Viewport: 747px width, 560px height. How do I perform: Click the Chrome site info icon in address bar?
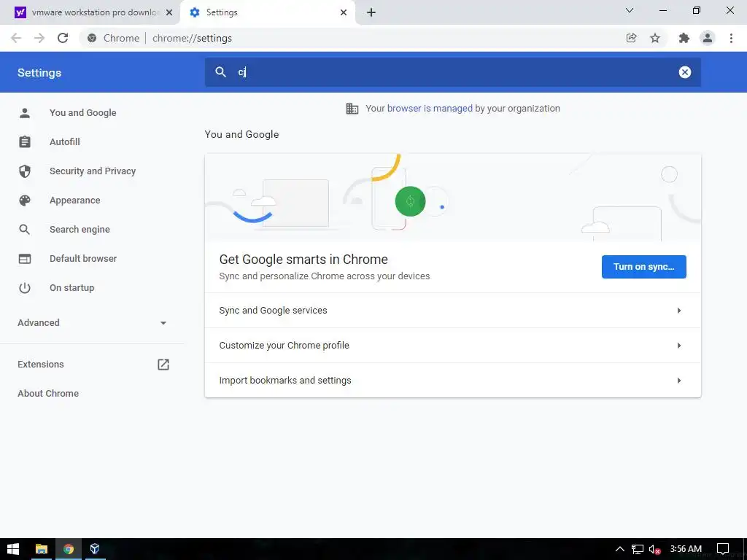(92, 38)
